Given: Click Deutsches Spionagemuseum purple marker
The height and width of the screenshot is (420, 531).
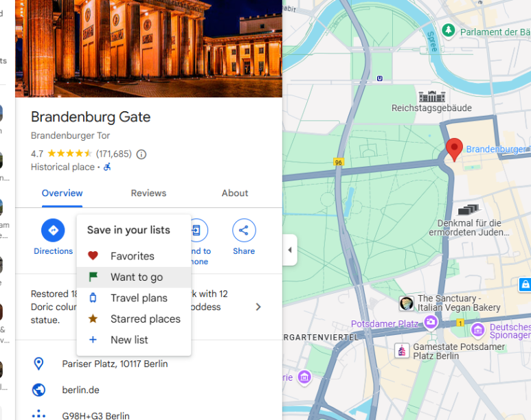Looking at the screenshot, I should (478, 329).
